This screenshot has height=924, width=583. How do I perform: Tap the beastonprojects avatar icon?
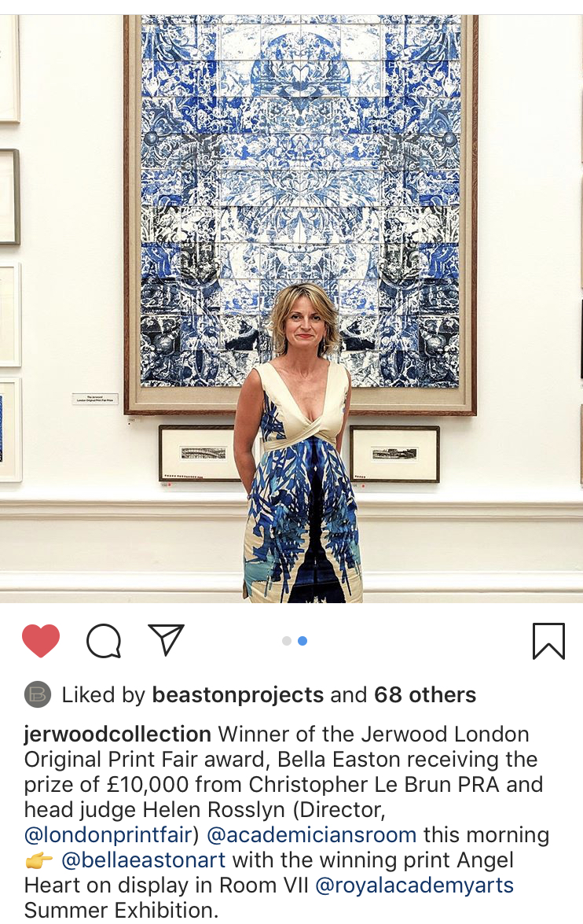coord(38,694)
